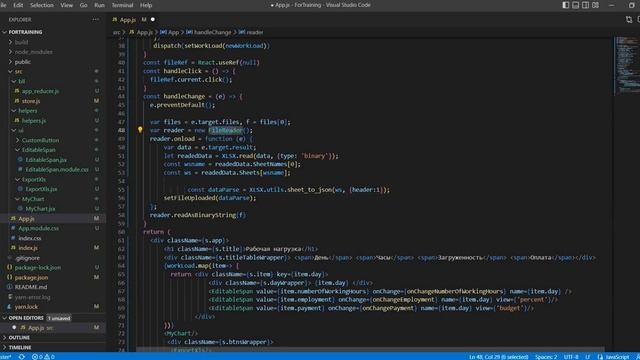The image size is (640, 360).
Task: Open the Selection menu
Action: click(x=42, y=5)
